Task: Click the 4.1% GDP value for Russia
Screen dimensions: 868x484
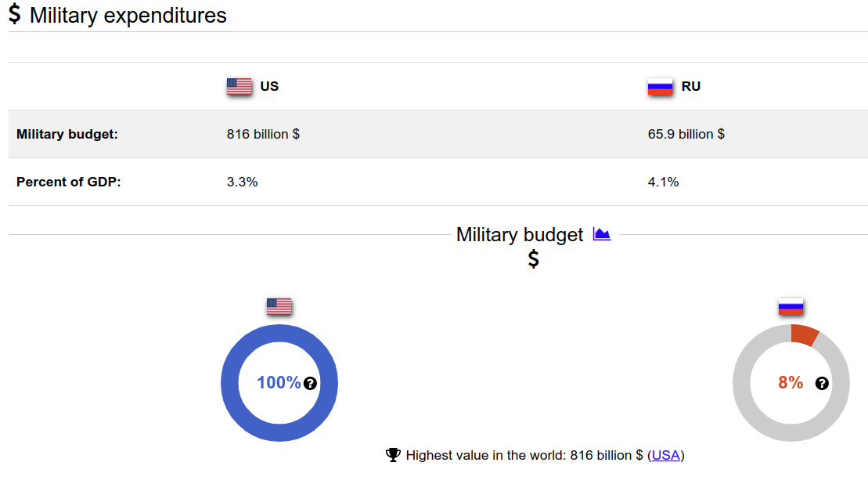Action: click(x=663, y=182)
